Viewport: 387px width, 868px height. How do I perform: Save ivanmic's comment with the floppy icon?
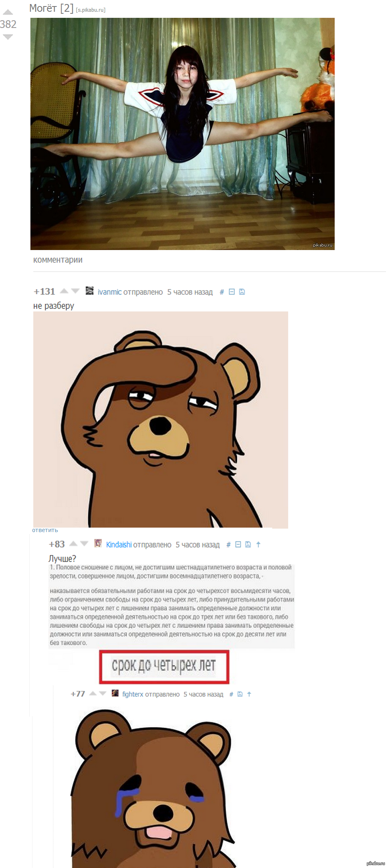[242, 292]
